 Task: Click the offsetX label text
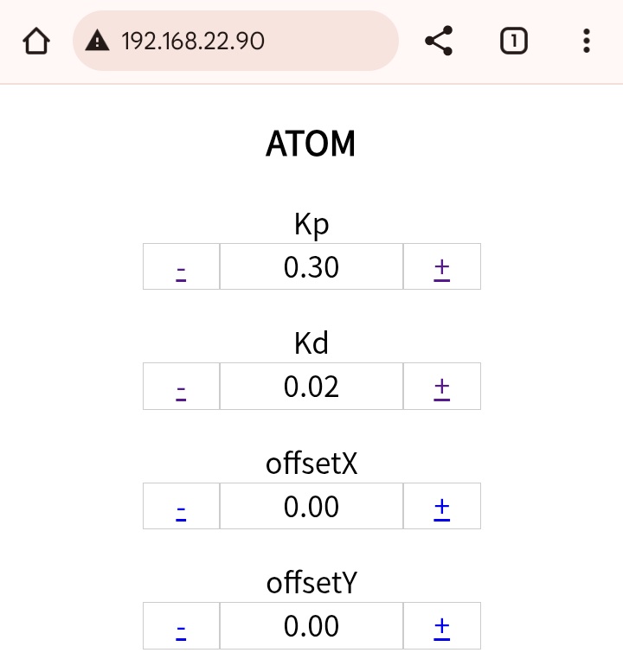(x=311, y=464)
